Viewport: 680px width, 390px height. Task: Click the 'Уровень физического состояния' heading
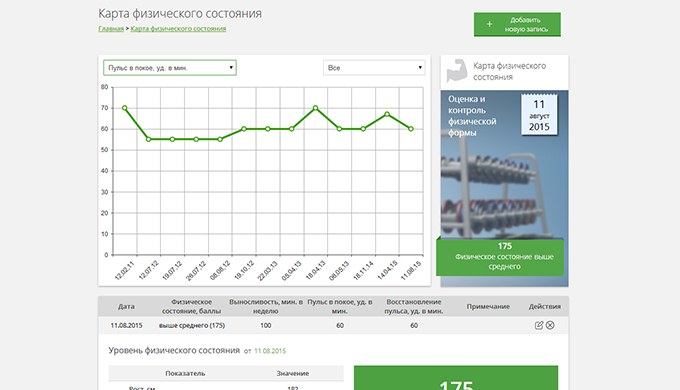(174, 350)
